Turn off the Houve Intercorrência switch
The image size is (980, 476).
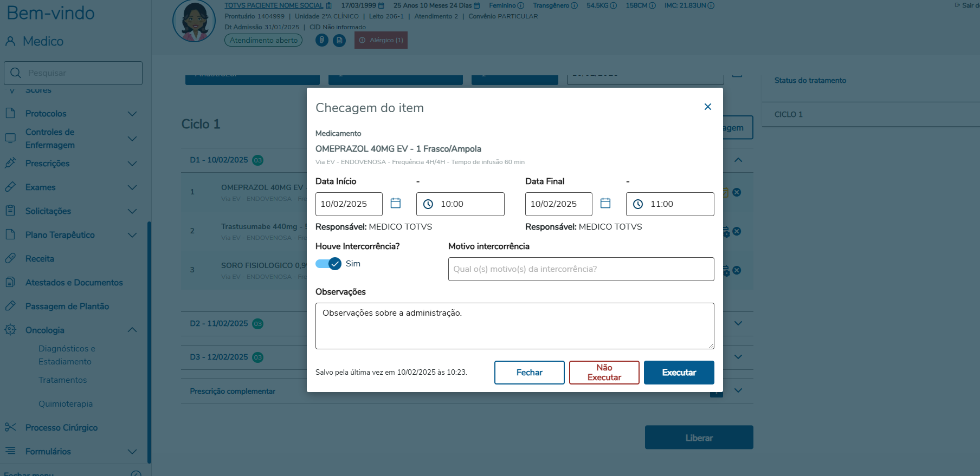click(328, 264)
